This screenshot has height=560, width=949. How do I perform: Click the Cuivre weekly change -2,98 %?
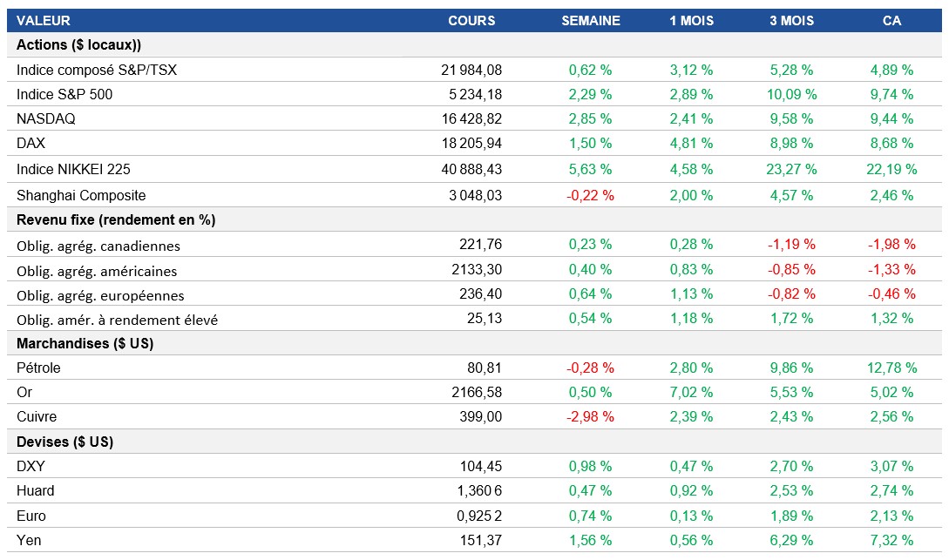tap(590, 416)
